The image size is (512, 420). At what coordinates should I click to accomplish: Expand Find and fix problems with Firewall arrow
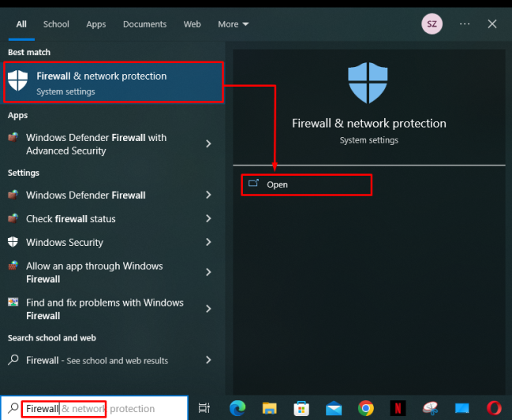point(208,309)
